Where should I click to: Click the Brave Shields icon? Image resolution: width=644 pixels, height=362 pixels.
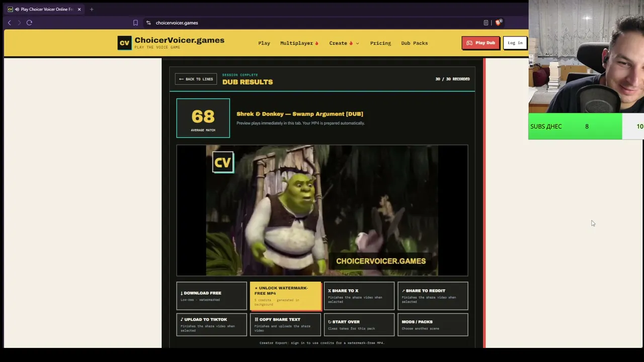pos(498,23)
